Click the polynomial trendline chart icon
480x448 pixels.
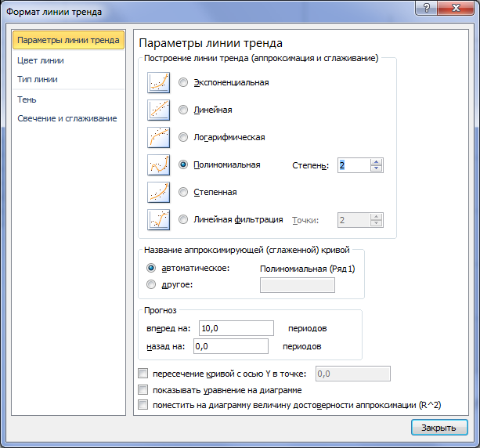click(159, 164)
